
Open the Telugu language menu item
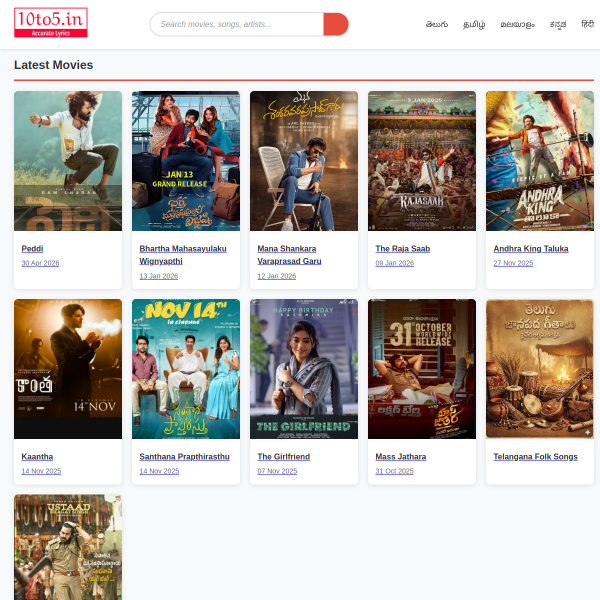click(x=436, y=24)
